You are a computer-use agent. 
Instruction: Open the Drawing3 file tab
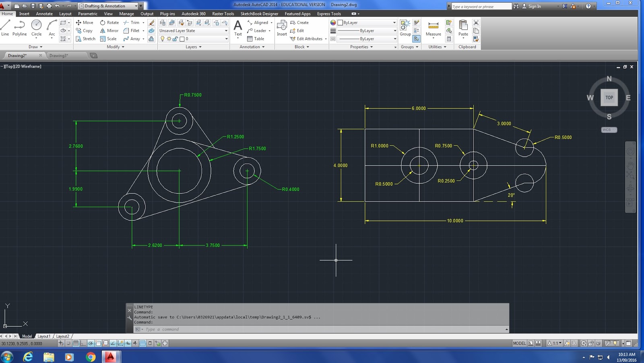[59, 56]
